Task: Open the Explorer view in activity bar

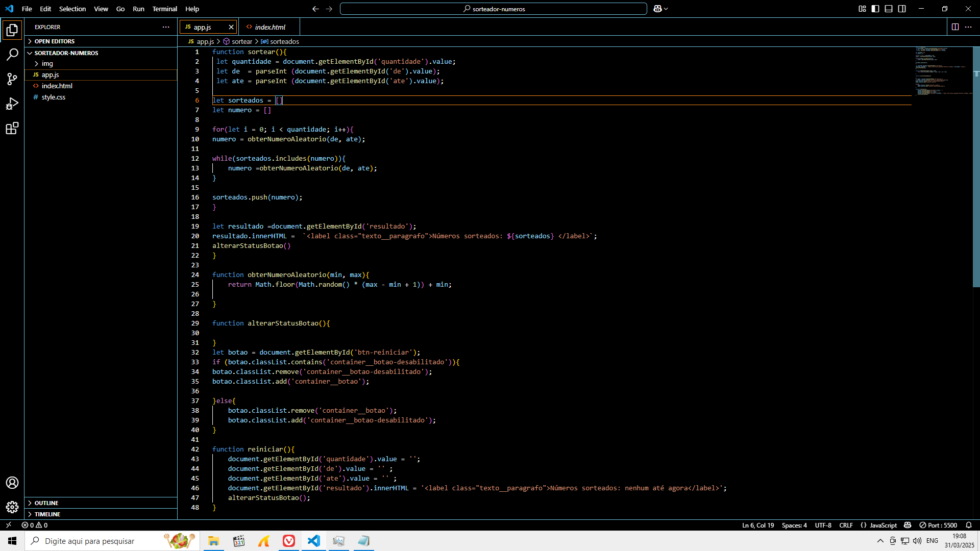Action: coord(12,30)
